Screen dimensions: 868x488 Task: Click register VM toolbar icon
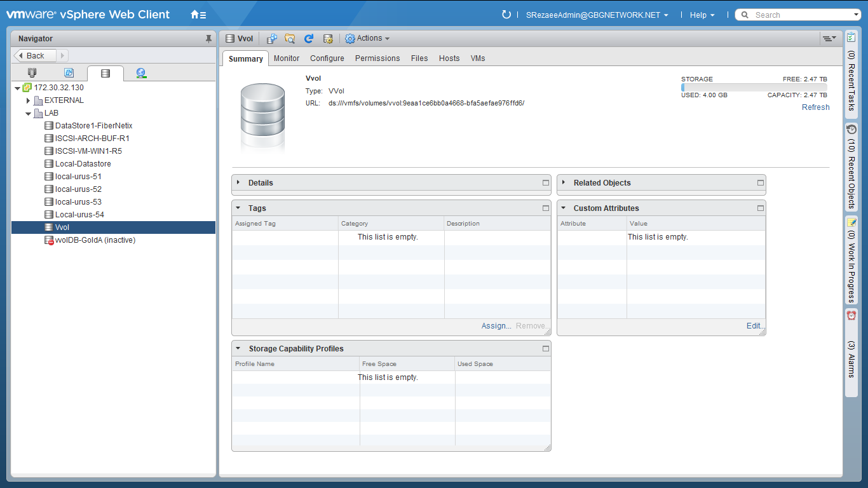click(271, 39)
